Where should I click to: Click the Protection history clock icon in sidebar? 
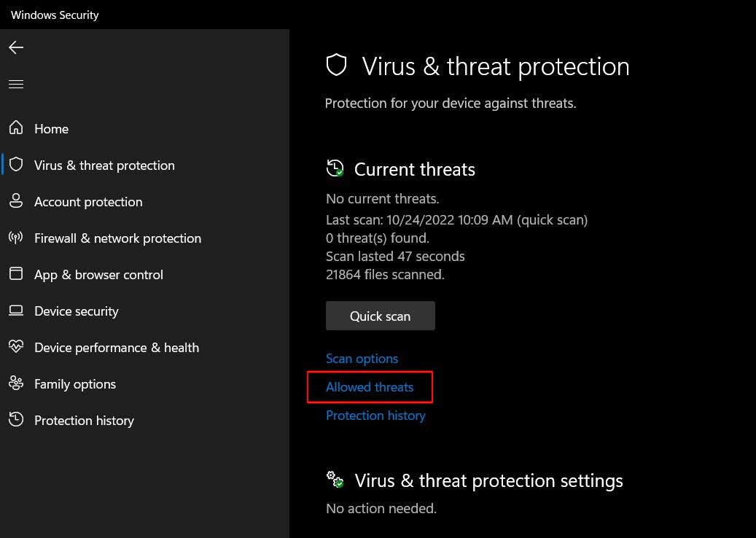click(x=16, y=420)
